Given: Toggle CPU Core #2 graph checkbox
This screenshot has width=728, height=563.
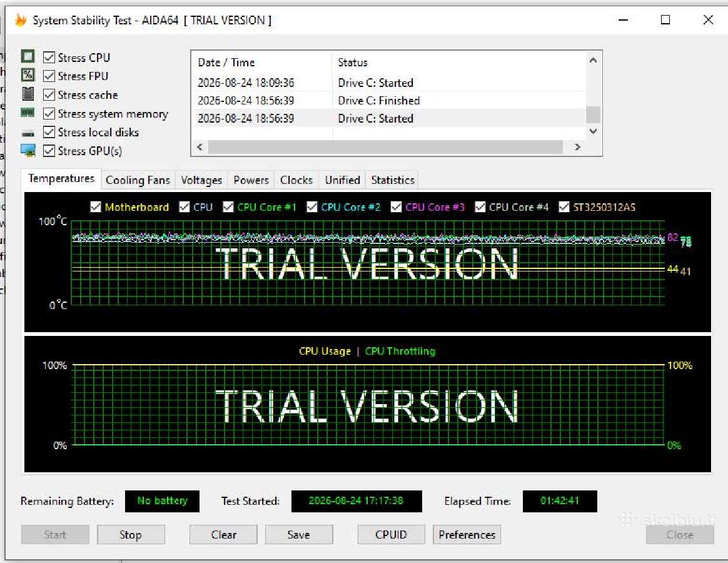Looking at the screenshot, I should point(312,206).
